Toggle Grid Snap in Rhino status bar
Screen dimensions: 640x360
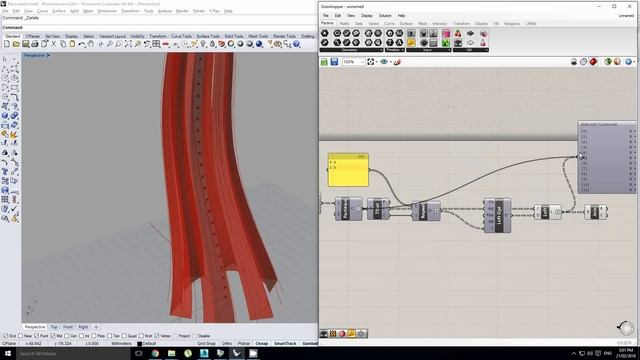[206, 344]
